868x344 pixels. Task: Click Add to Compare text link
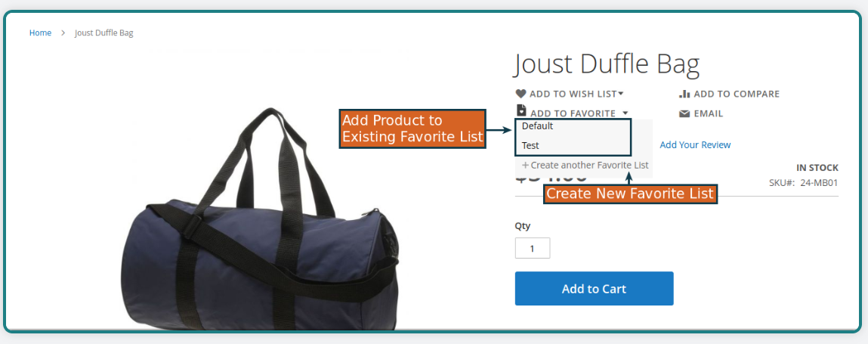point(737,95)
